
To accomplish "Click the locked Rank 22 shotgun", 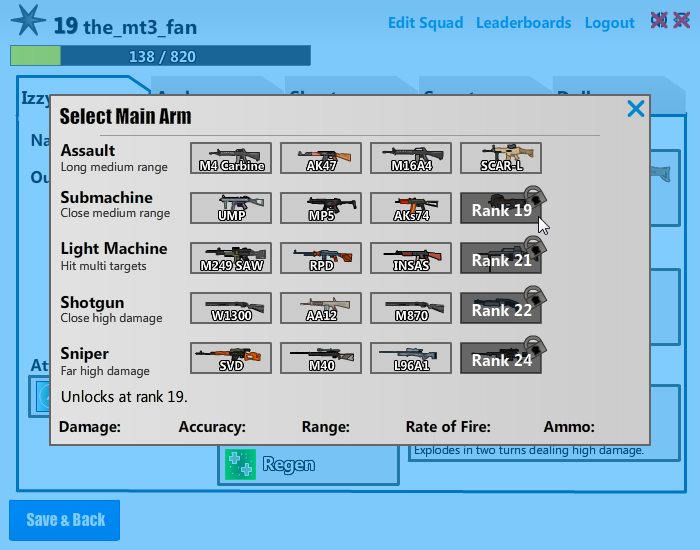I will click(x=501, y=308).
